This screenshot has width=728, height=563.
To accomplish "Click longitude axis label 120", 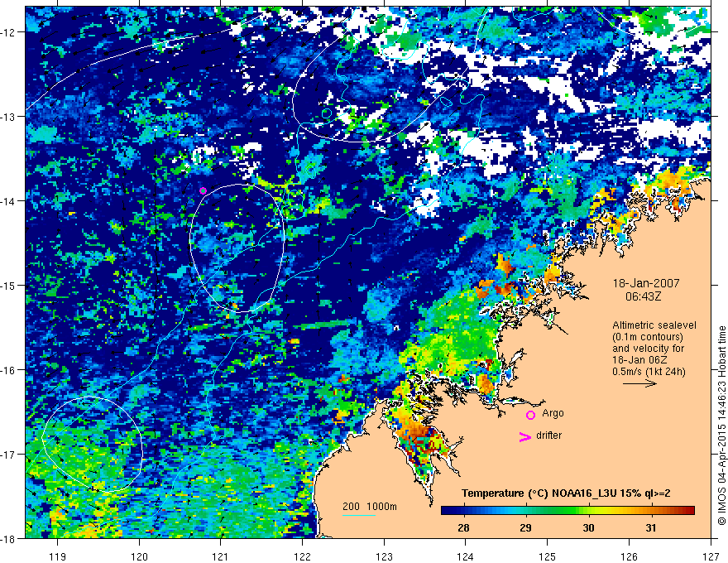I will tap(139, 556).
